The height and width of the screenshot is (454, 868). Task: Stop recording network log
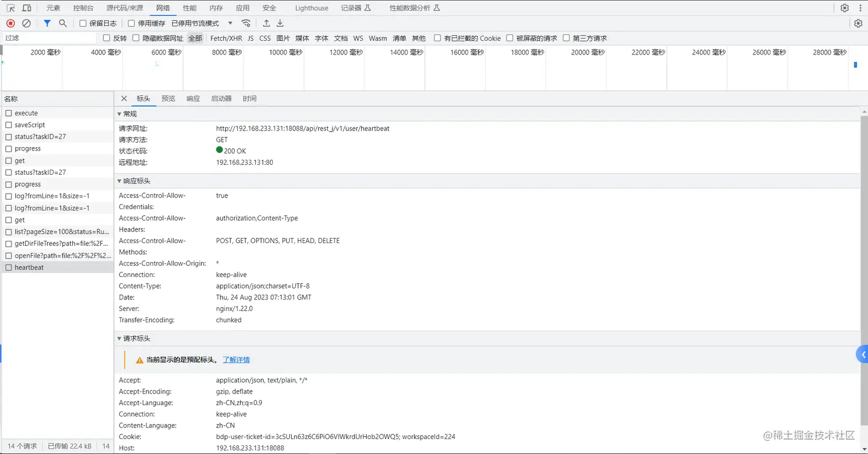(10, 23)
